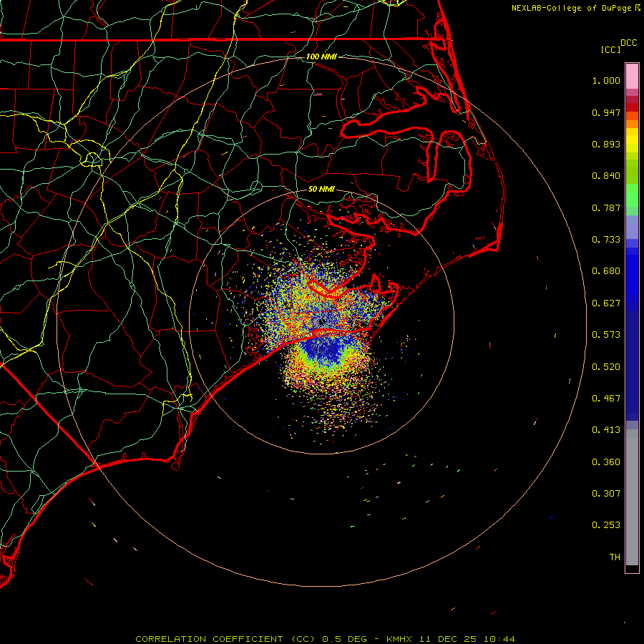644x644 pixels.
Task: Click the 0.360 scale value
Action: 606,462
